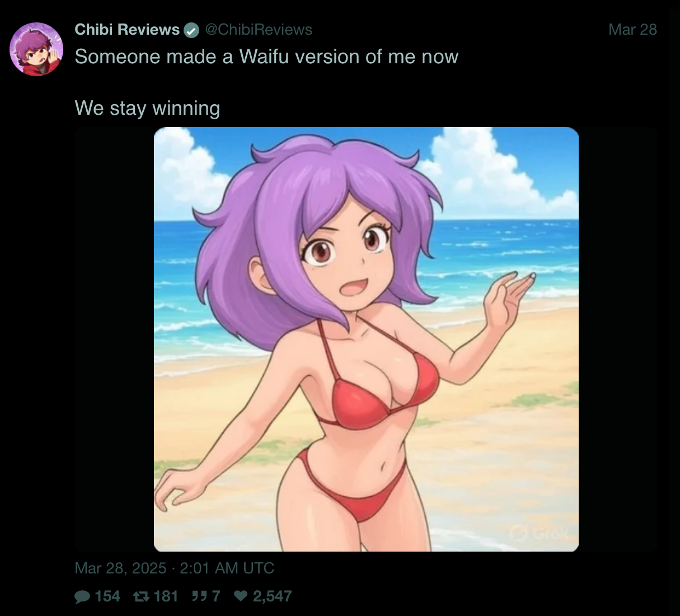680x616 pixels.
Task: Open the Chibi Reviews display name
Action: coord(127,30)
